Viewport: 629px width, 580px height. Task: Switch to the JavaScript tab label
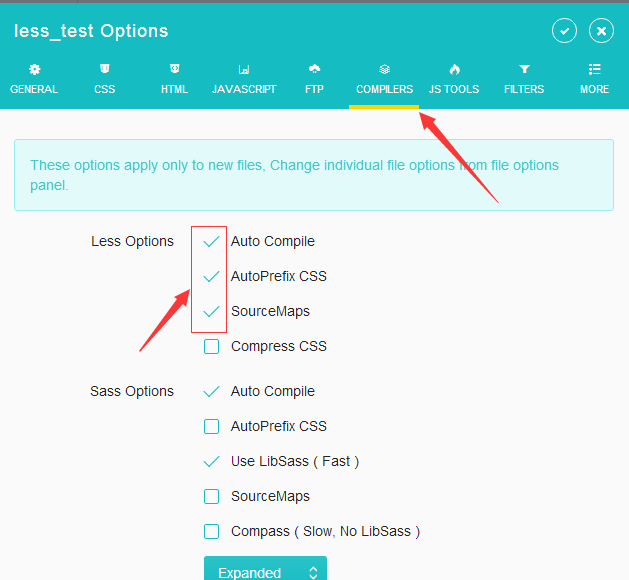[244, 89]
